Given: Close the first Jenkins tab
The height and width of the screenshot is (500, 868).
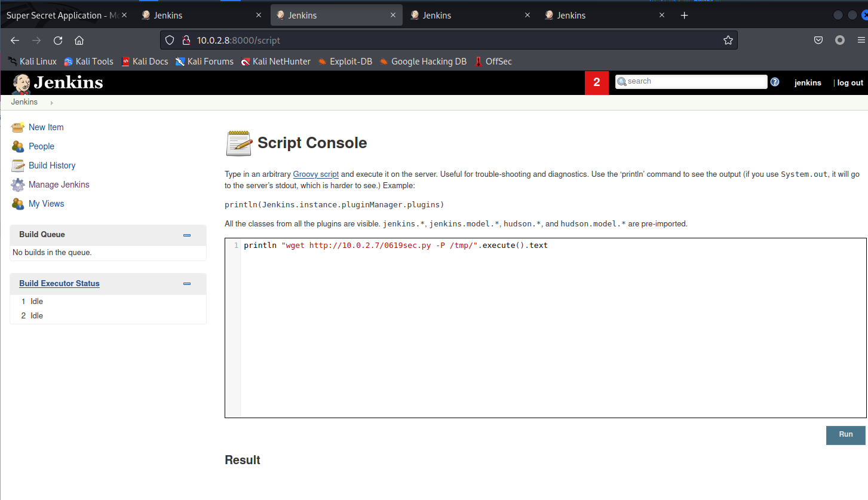Looking at the screenshot, I should pyautogui.click(x=259, y=16).
